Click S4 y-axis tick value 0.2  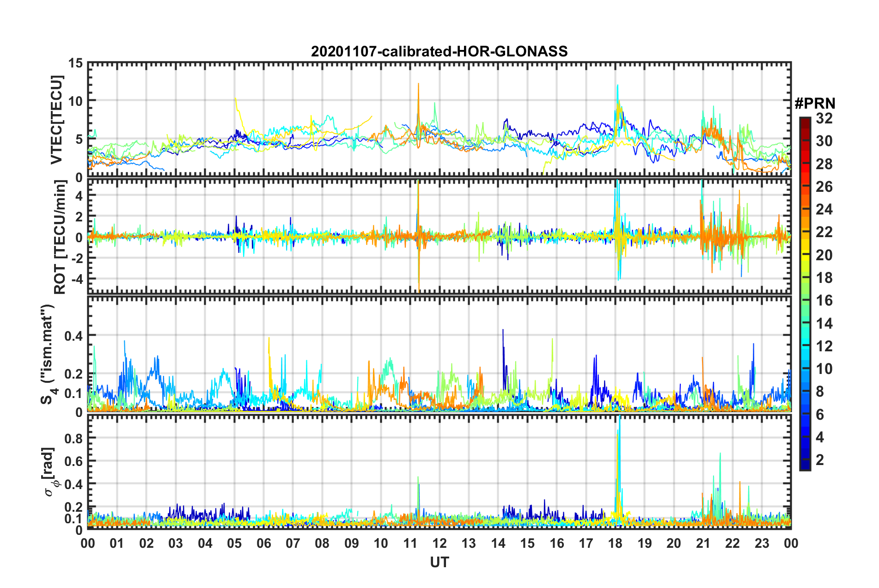point(73,374)
